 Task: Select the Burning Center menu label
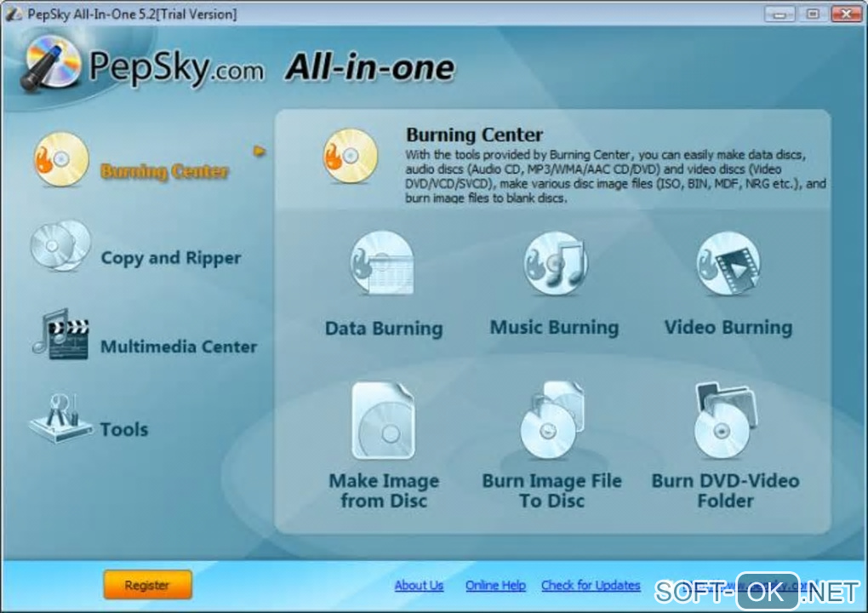coord(164,171)
